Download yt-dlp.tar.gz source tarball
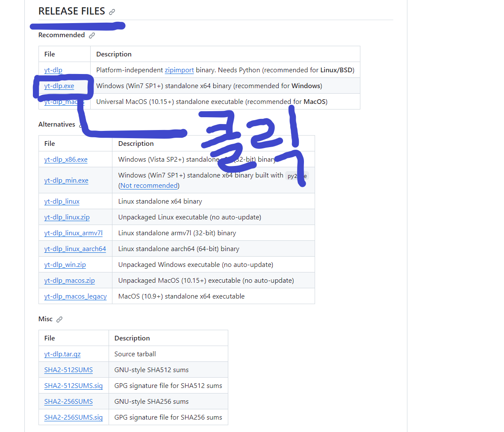Screen dimensions: 504x432 click(62, 354)
